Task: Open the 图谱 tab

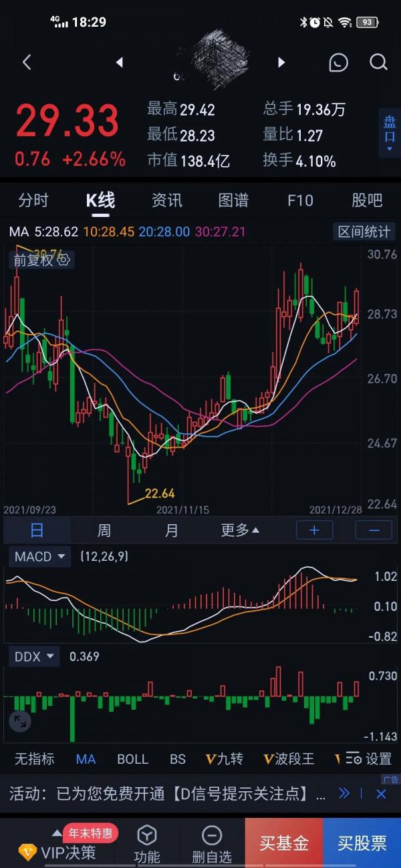Action: (x=233, y=200)
